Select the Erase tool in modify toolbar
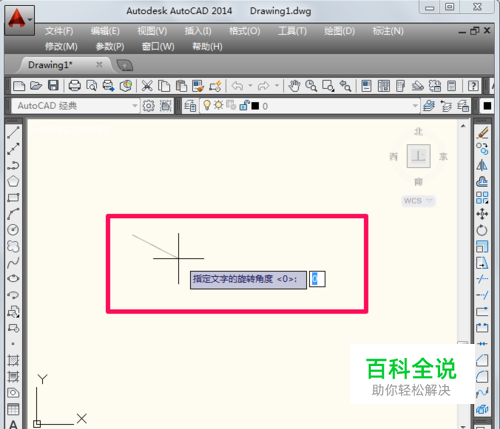 (x=482, y=133)
